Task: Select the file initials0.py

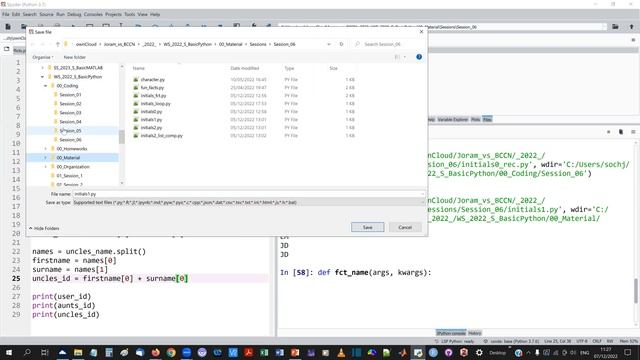Action: click(x=151, y=111)
